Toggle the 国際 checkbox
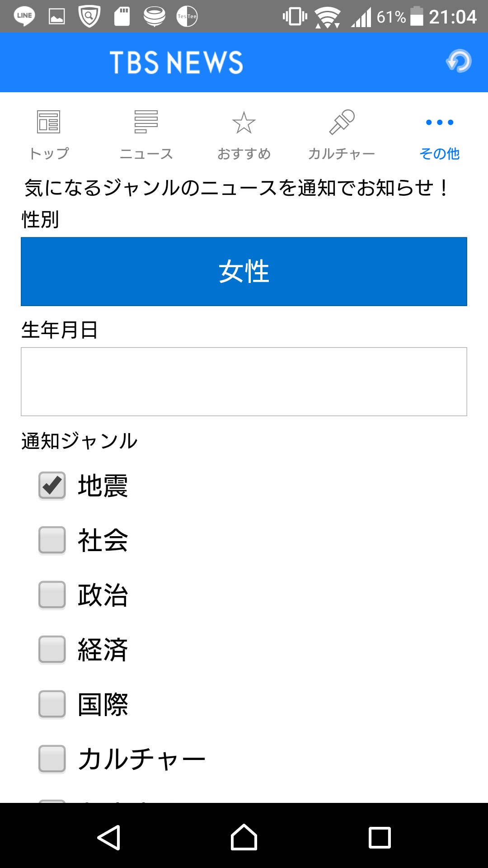Image resolution: width=488 pixels, height=868 pixels. pos(52,704)
